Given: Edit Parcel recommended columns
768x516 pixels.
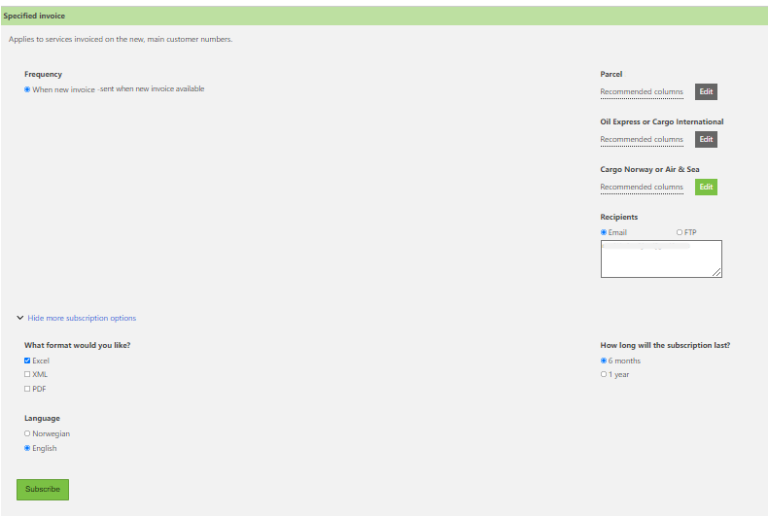Looking at the screenshot, I should click(x=706, y=92).
